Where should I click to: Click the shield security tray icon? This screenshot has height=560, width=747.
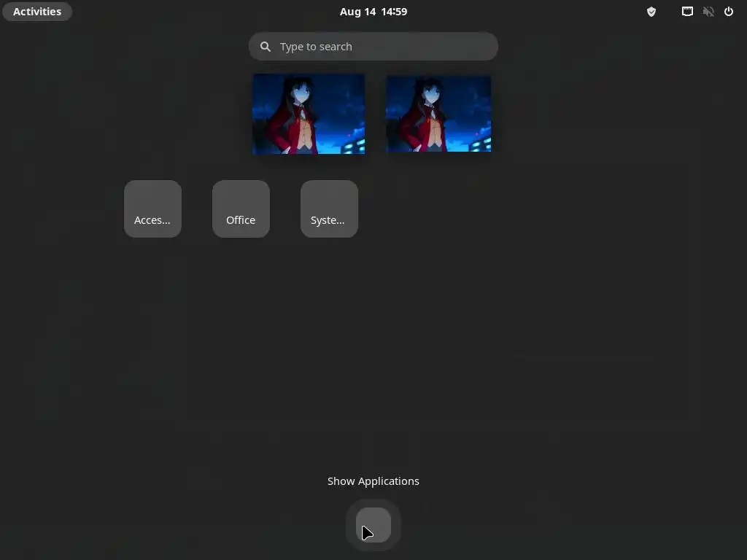(651, 12)
